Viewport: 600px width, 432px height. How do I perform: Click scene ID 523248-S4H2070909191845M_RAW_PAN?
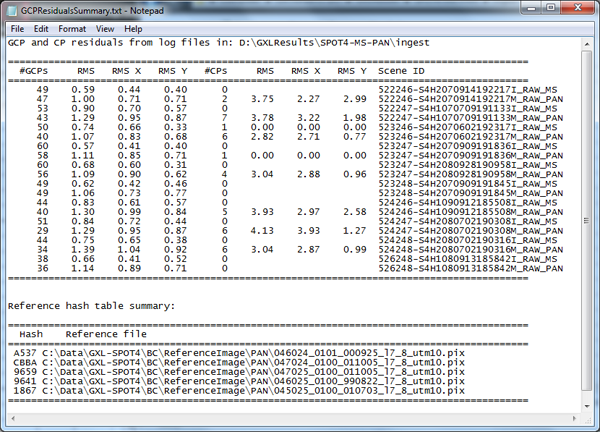(471, 193)
